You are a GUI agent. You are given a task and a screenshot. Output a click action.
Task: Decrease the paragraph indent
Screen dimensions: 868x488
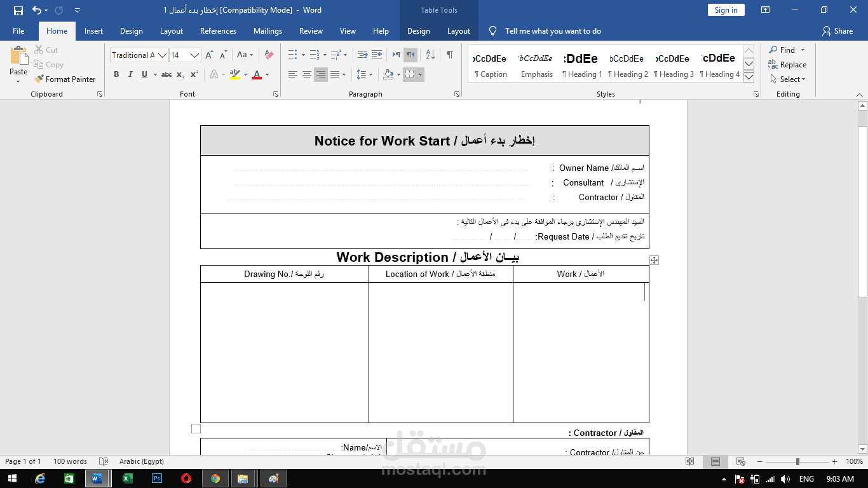(x=363, y=55)
